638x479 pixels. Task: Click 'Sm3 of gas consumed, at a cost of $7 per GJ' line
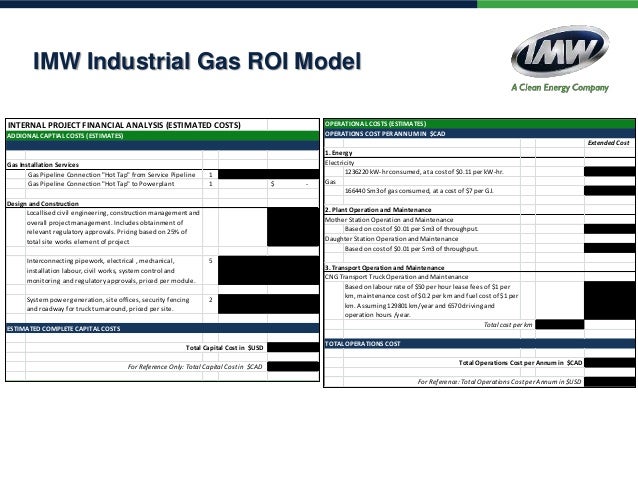coord(419,191)
